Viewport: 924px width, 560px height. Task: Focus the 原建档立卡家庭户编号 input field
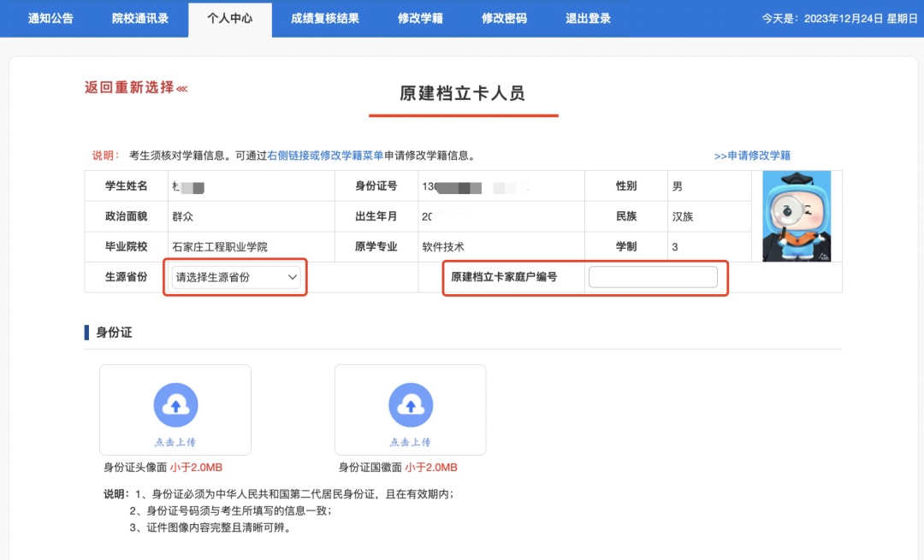coord(653,277)
